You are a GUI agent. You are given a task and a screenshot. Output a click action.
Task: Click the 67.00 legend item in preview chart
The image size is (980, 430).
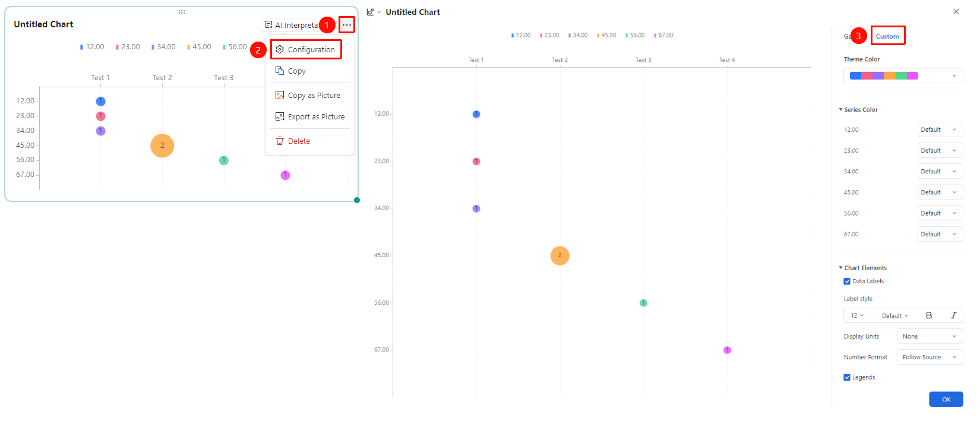(663, 35)
